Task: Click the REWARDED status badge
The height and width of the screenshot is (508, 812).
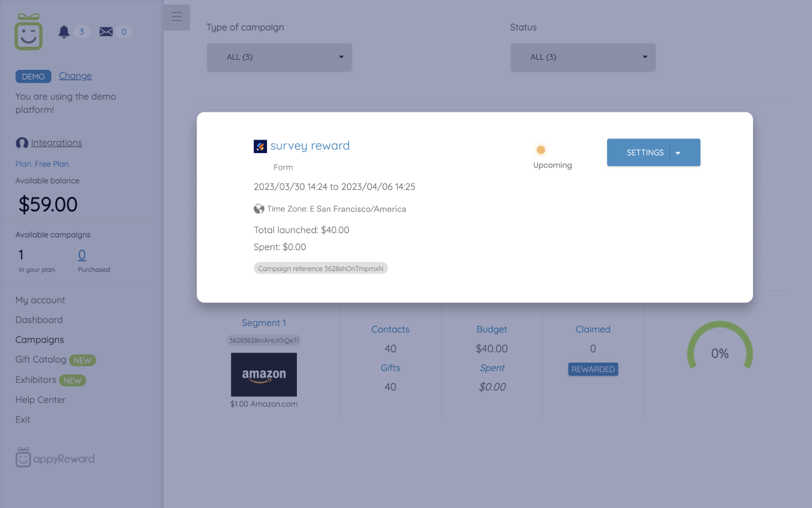Action: (x=593, y=369)
